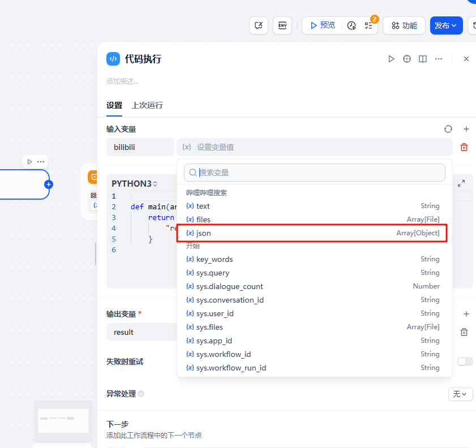Click the checklist icon with badge 2
The height and width of the screenshot is (448, 476).
pos(368,25)
